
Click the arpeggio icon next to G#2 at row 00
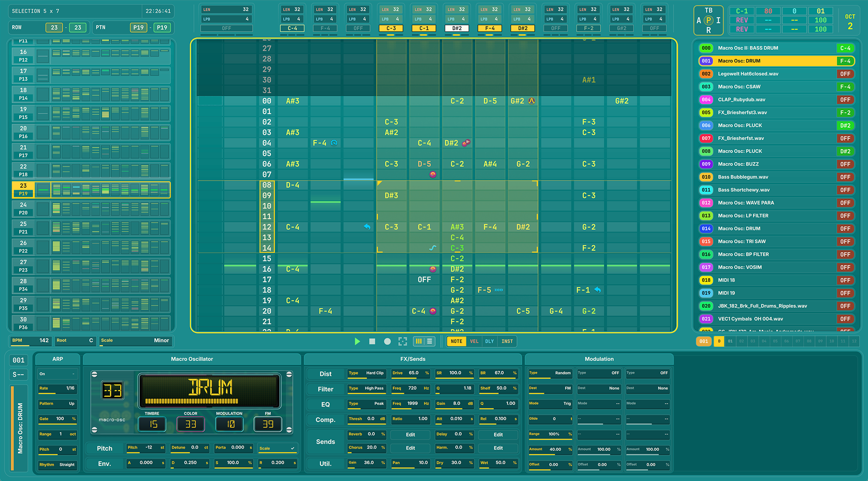click(532, 101)
